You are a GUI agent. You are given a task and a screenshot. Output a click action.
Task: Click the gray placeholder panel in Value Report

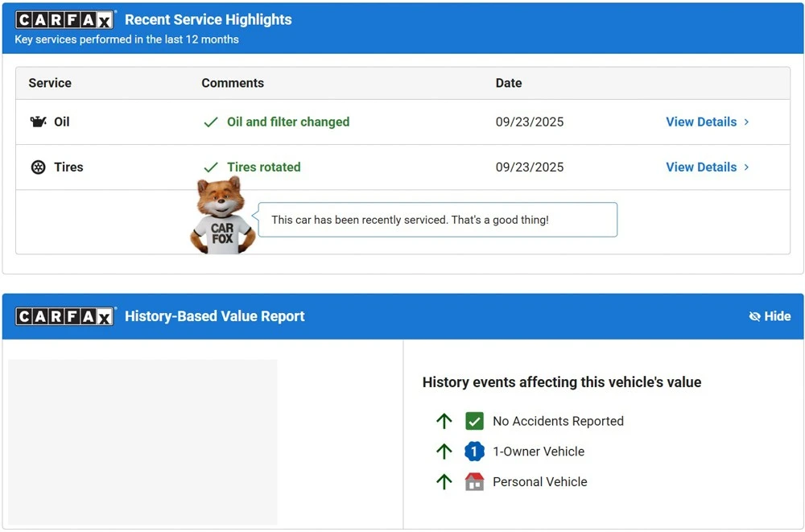pos(142,442)
